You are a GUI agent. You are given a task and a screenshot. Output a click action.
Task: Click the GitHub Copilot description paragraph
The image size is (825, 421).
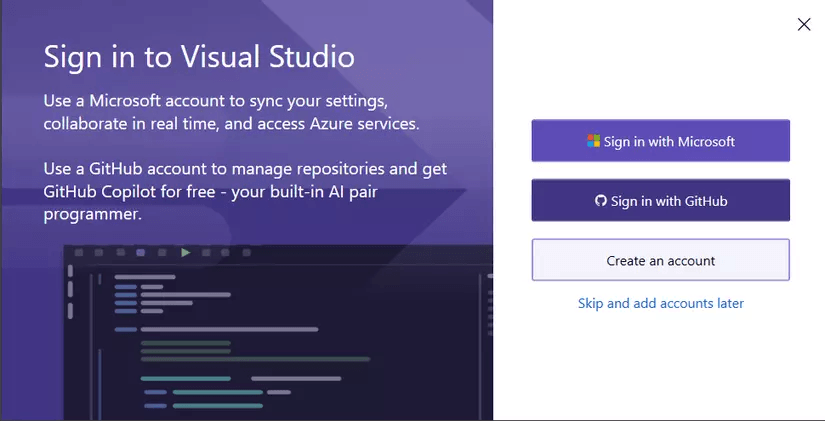click(245, 190)
